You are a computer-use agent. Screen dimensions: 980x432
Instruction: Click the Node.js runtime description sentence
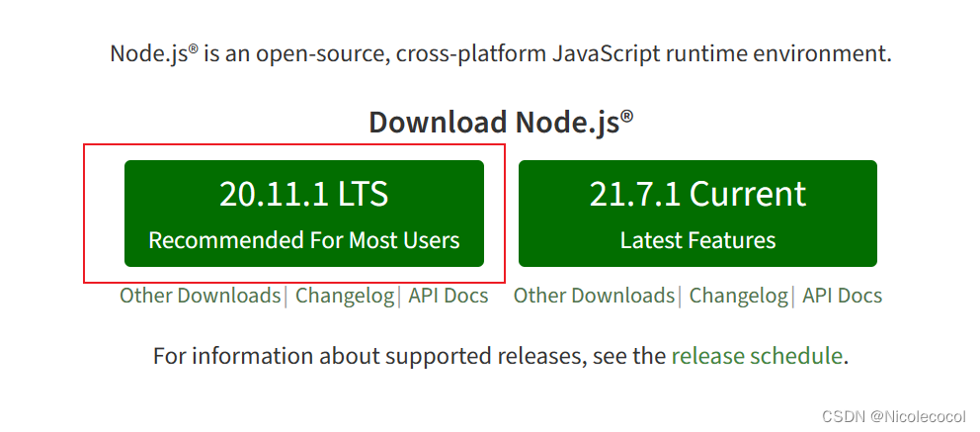pyautogui.click(x=501, y=53)
